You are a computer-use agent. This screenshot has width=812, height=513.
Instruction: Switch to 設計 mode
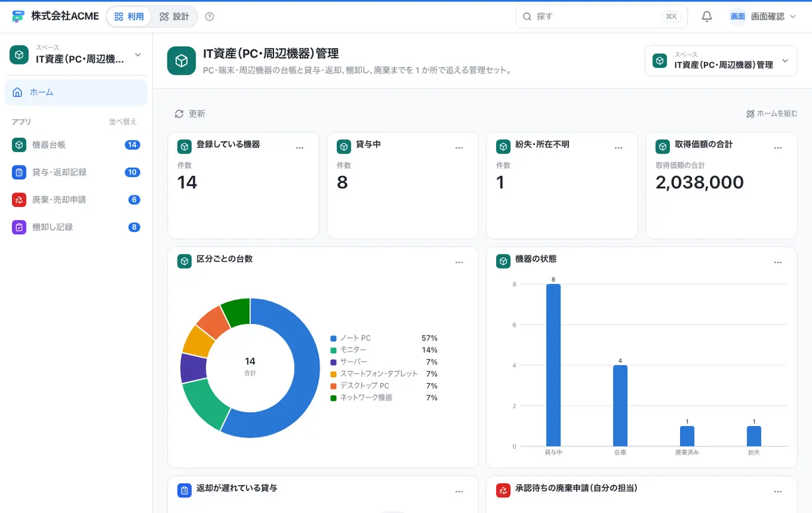tap(174, 16)
